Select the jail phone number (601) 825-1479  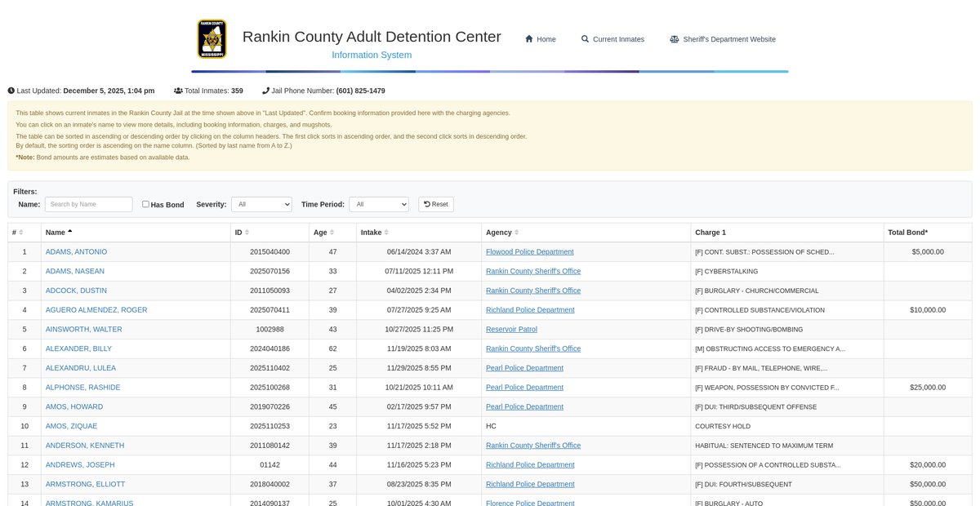(x=360, y=91)
